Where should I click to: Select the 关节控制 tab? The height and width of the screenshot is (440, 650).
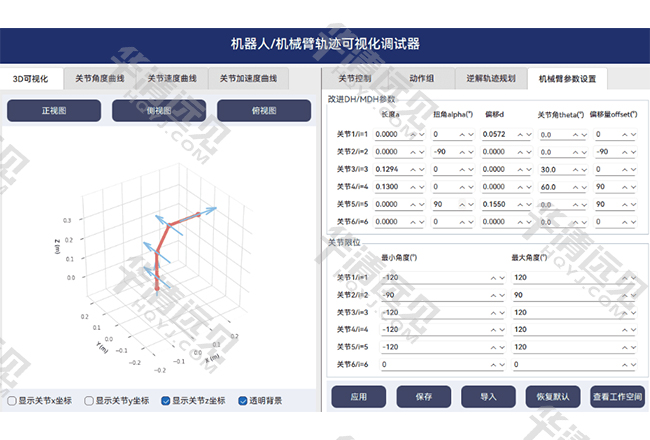click(x=355, y=78)
